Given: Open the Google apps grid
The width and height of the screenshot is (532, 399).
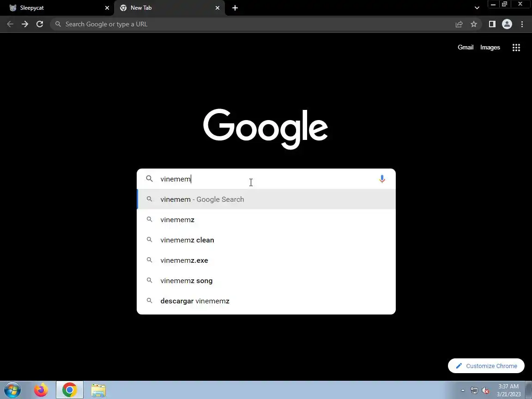Looking at the screenshot, I should 516,48.
